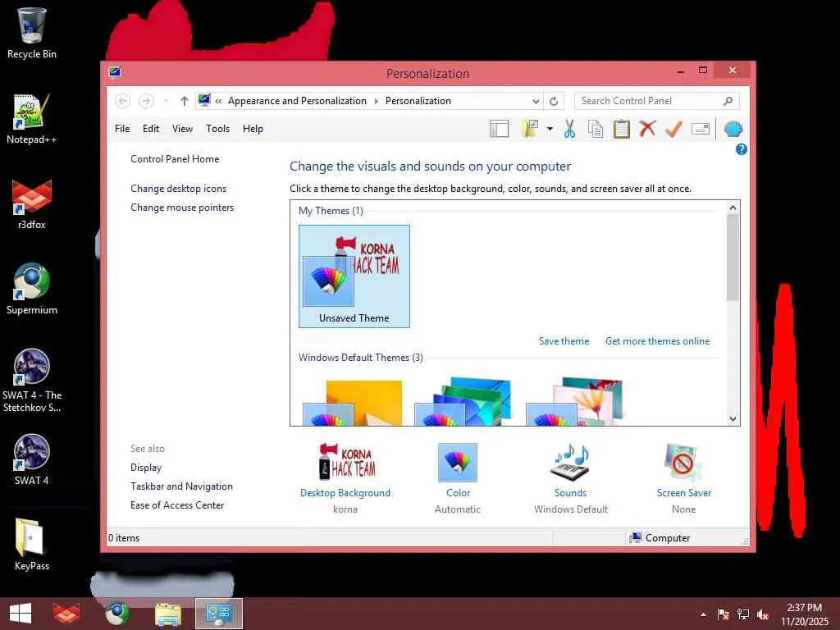Open Control Panel Home link

pos(175,159)
